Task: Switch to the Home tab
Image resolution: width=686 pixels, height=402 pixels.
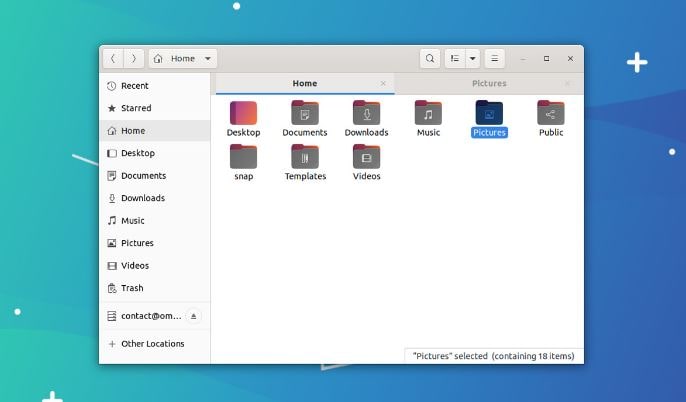Action: [305, 84]
